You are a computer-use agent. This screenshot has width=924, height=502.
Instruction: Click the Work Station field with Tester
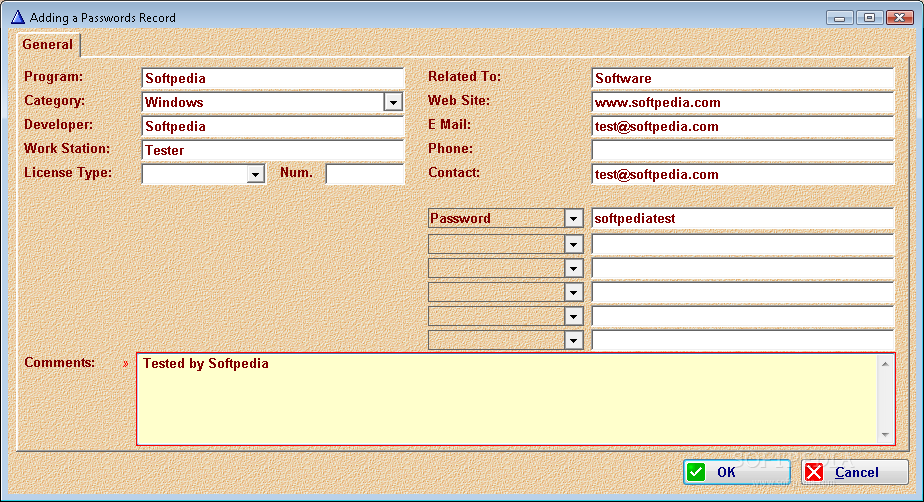(x=273, y=150)
